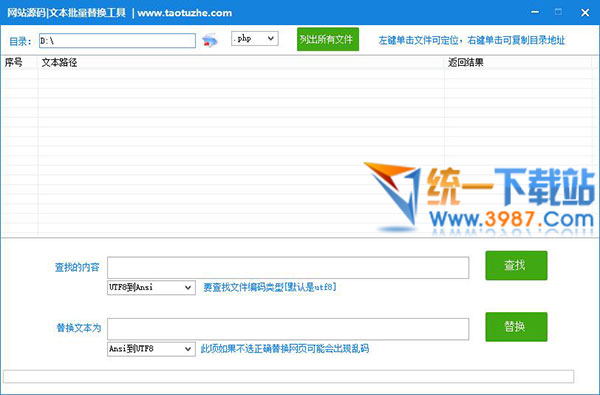The height and width of the screenshot is (395, 600).
Task: Click into the D:\ directory path field
Action: pos(117,41)
